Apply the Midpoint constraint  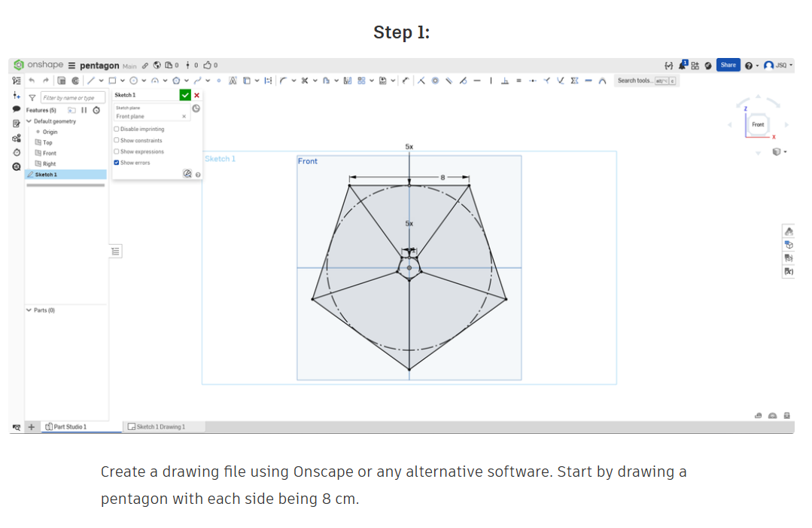[x=532, y=81]
